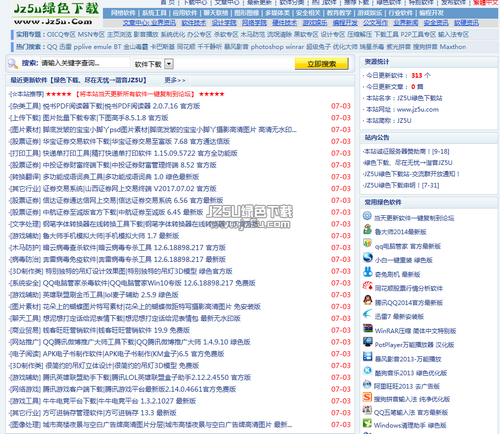Click the green Windows清理助手 icon
Screen dimensions: 500x434
point(367,423)
